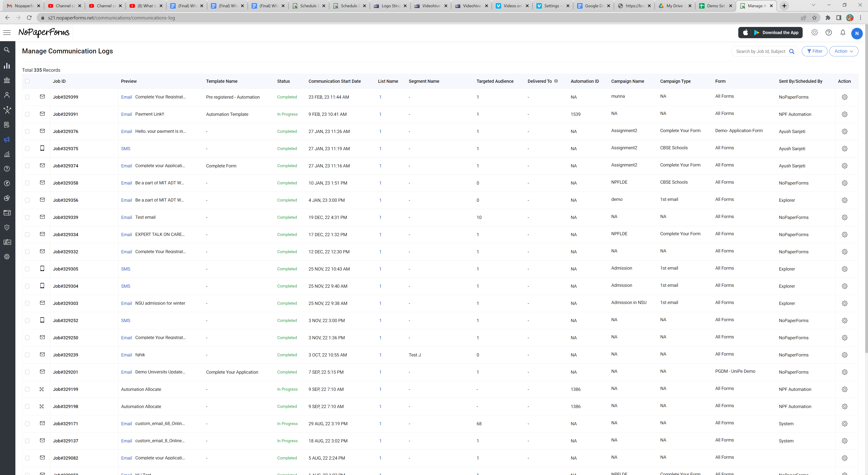Screen dimensions: 868x475
Task: Toggle the select all header checkbox
Action: pyautogui.click(x=27, y=81)
